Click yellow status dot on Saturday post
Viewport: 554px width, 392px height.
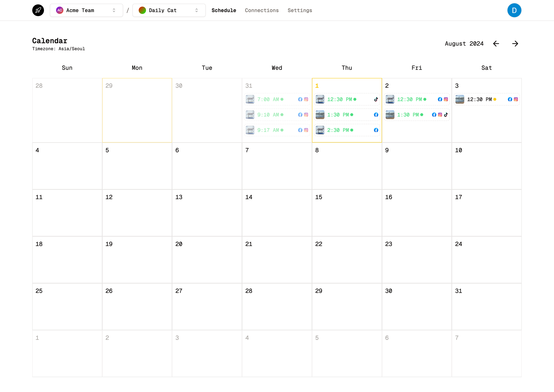point(495,99)
